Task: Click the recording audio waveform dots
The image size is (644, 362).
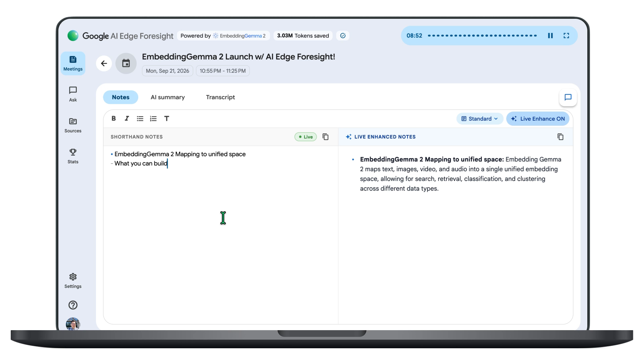Action: [x=482, y=36]
